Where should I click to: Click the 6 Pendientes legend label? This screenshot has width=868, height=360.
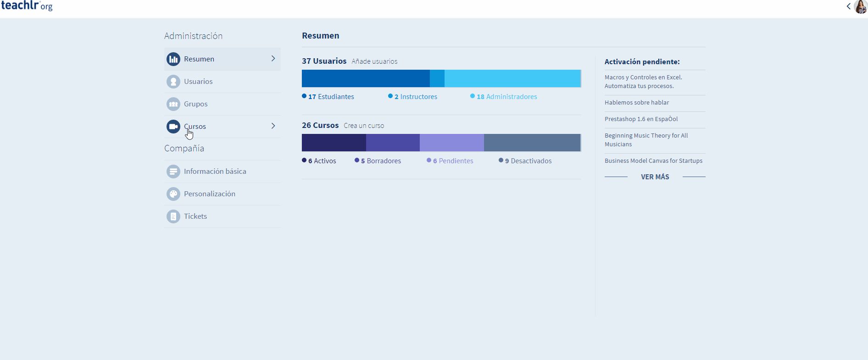(450, 161)
